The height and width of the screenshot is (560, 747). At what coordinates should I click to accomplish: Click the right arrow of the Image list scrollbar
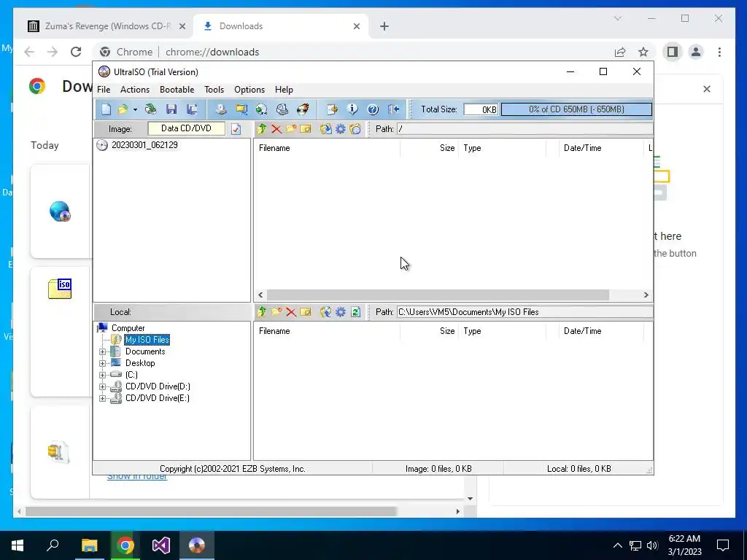click(x=646, y=295)
